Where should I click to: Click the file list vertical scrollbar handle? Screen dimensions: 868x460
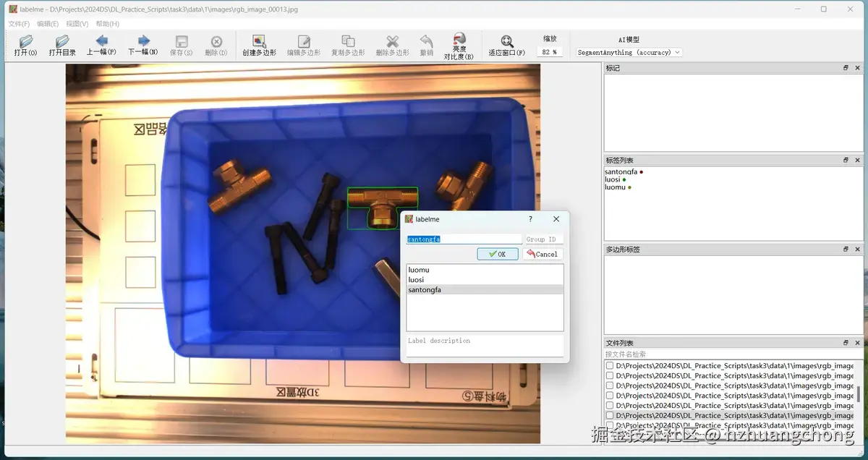point(859,394)
